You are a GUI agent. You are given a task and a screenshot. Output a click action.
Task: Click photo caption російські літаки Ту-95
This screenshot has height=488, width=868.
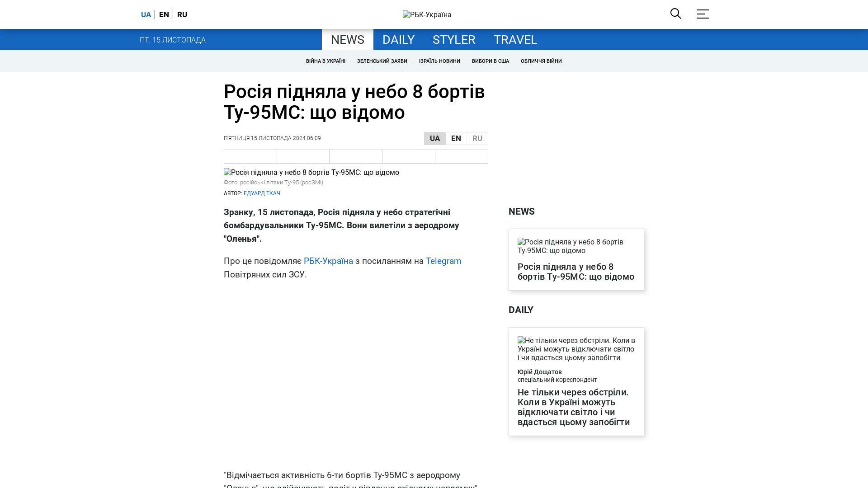274,183
